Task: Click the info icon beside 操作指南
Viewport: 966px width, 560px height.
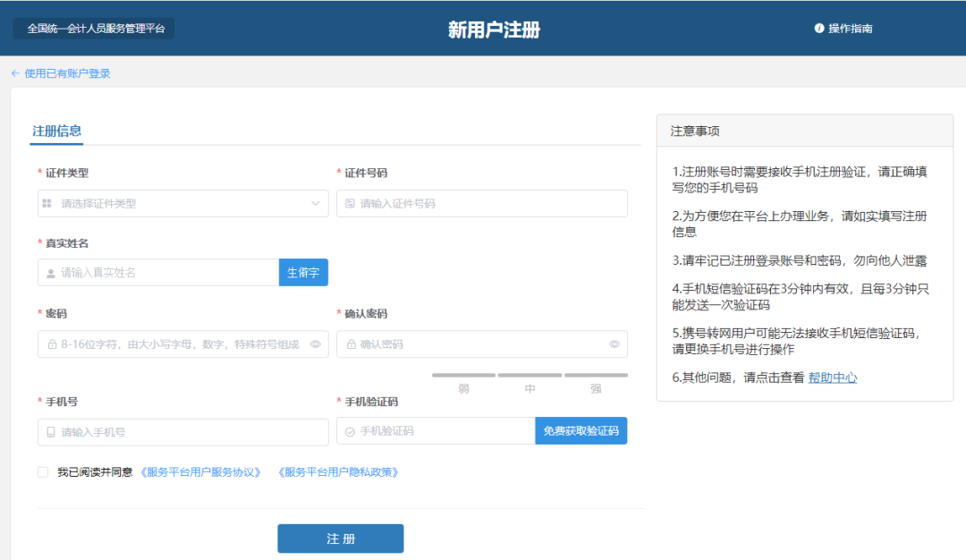Action: [x=818, y=29]
